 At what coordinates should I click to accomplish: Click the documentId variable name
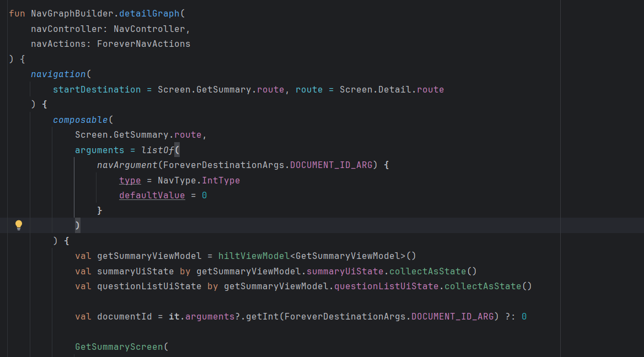[x=125, y=316]
